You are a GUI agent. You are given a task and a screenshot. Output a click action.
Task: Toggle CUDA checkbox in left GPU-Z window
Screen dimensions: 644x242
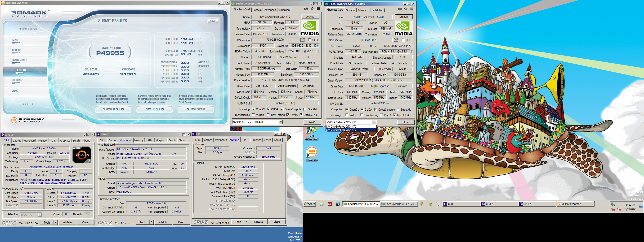268,109
